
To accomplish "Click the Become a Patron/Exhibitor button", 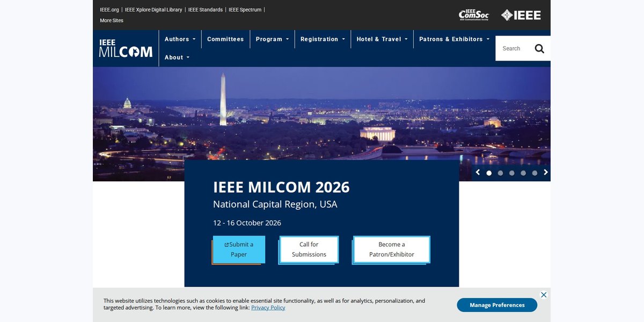I will click(x=392, y=250).
